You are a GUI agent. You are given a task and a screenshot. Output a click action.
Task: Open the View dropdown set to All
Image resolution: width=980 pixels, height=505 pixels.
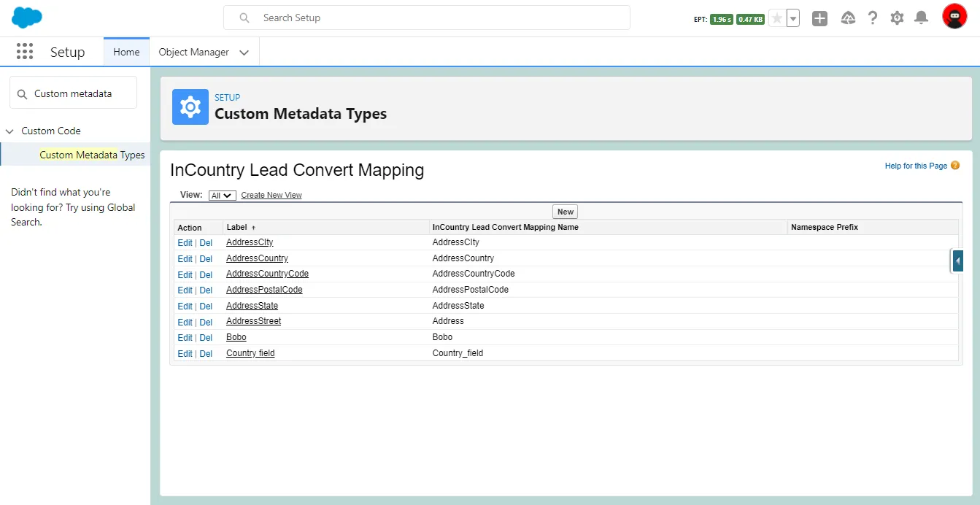[x=222, y=196]
